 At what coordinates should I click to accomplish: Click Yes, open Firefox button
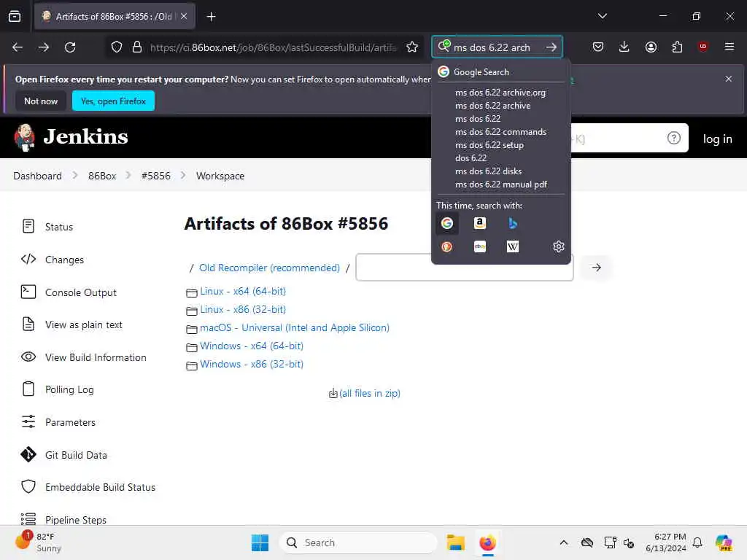[113, 101]
